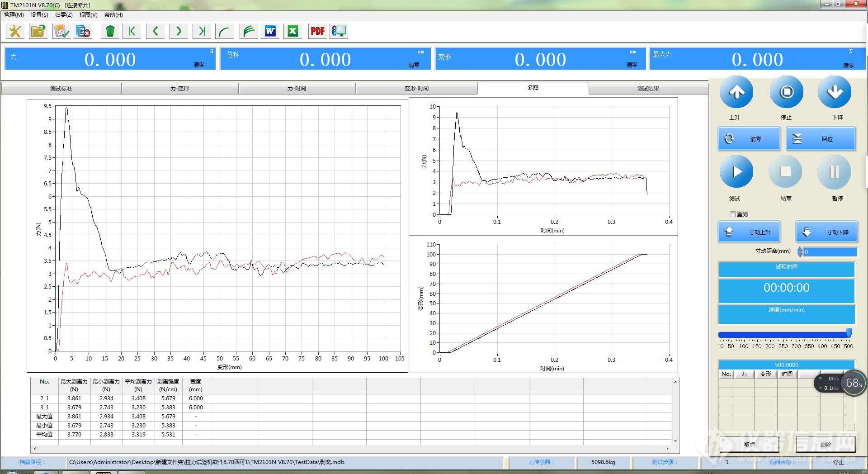Screen dimensions: 868x474
Task: Switch to the 力-变形 tab
Action: (180, 89)
